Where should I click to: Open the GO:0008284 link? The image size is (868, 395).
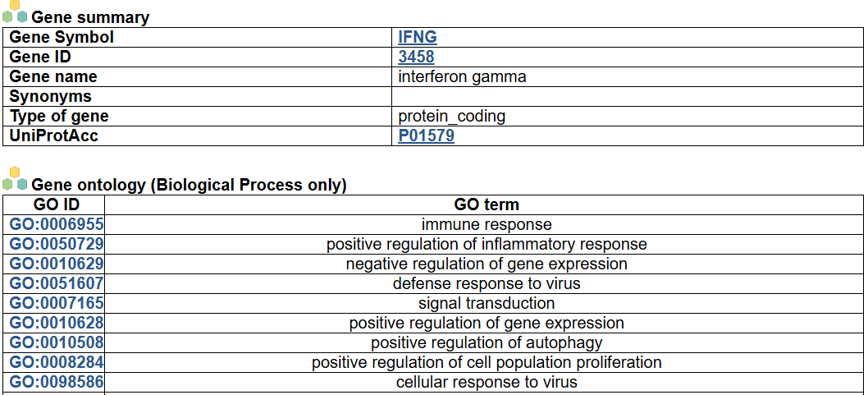(x=57, y=362)
